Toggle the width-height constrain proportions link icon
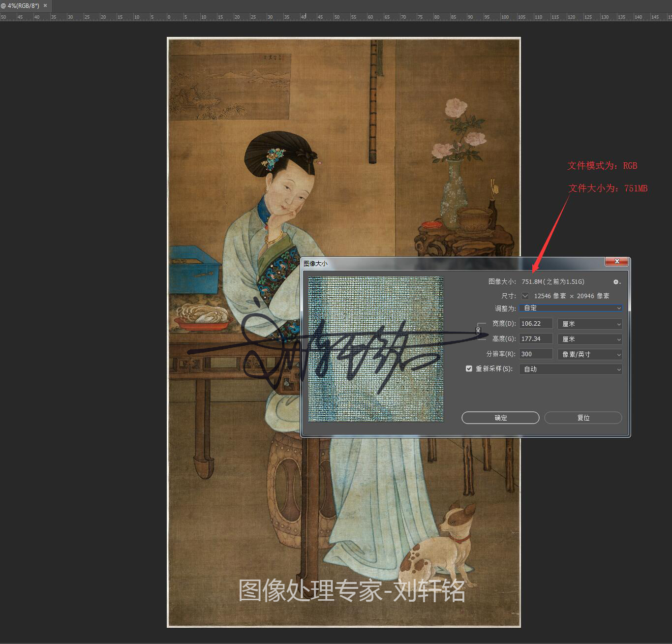 click(x=478, y=331)
